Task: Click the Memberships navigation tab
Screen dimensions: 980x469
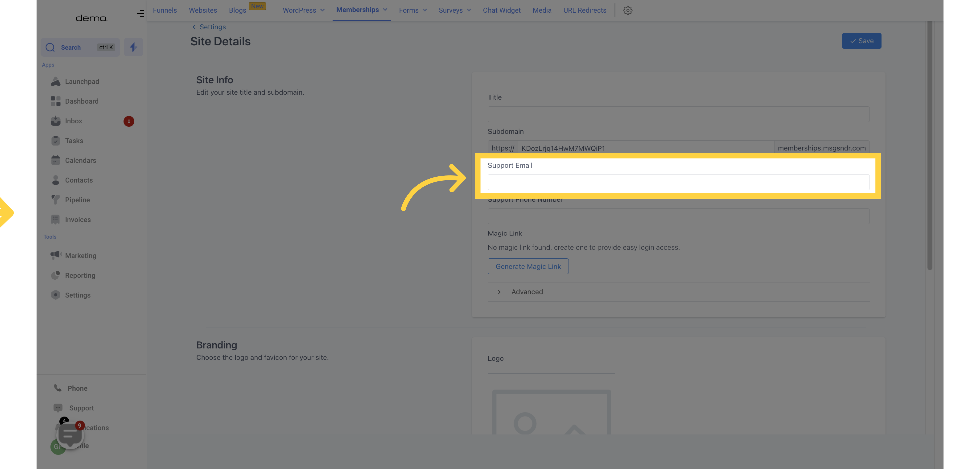Action: coord(362,11)
